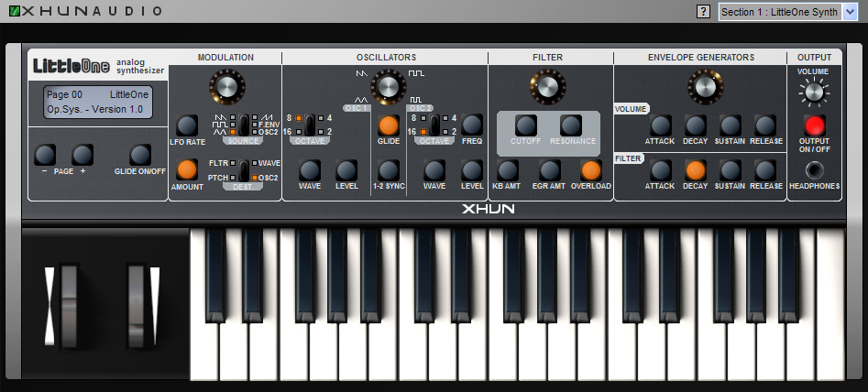Select the filter envelope DECAY button
868x392 pixels.
point(696,171)
